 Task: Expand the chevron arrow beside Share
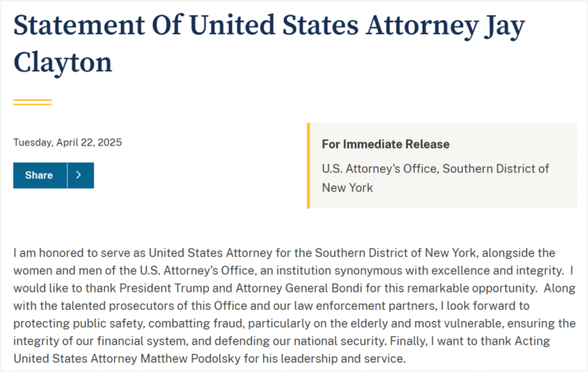point(80,175)
